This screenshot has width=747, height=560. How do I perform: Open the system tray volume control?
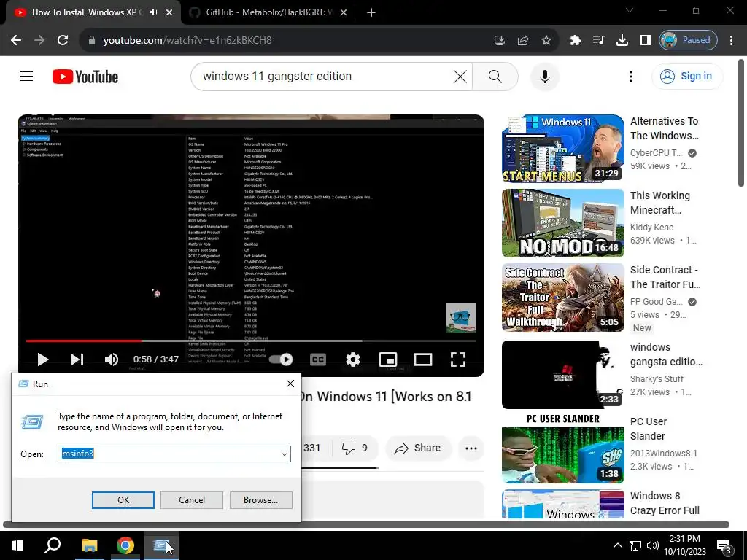(x=652, y=545)
